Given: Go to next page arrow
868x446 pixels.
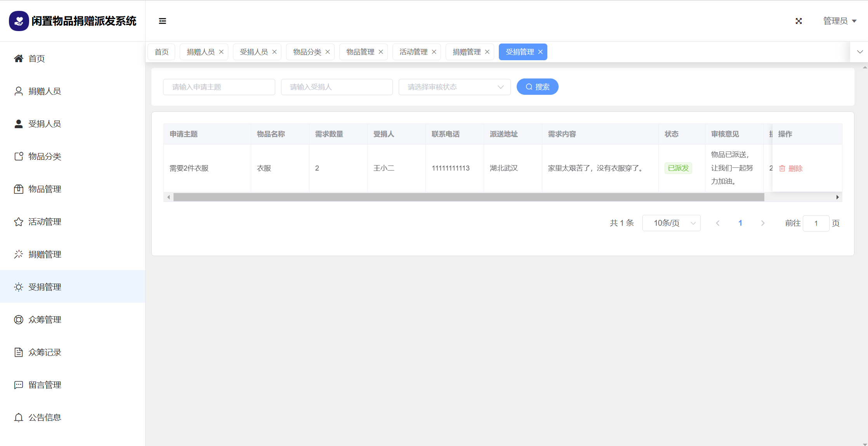Looking at the screenshot, I should coord(762,223).
